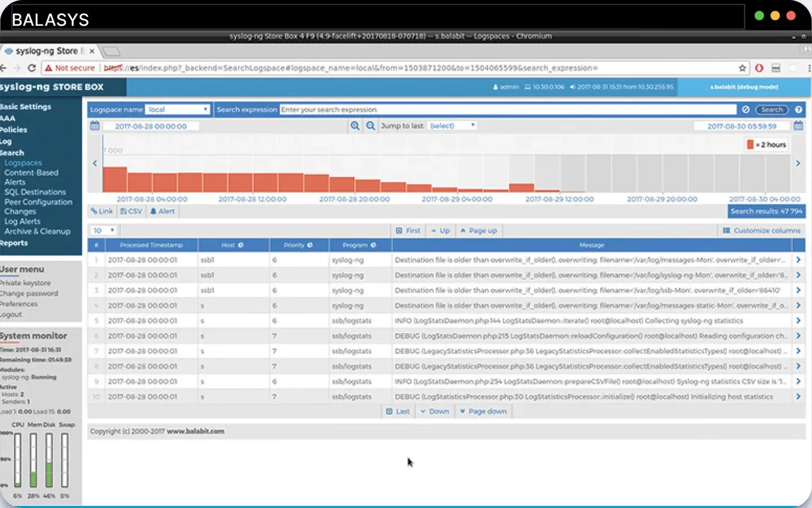Expand Basic Settings menu

point(25,107)
